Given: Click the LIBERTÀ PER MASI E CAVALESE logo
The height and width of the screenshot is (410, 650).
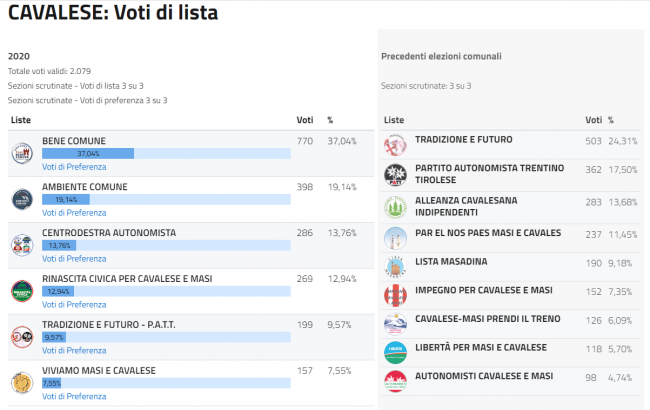Looking at the screenshot, I should coord(395,352).
